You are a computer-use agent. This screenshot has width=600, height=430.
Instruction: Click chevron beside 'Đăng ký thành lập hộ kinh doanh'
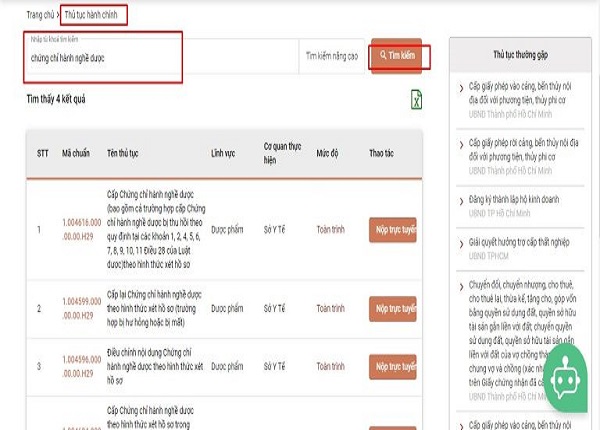click(461, 202)
